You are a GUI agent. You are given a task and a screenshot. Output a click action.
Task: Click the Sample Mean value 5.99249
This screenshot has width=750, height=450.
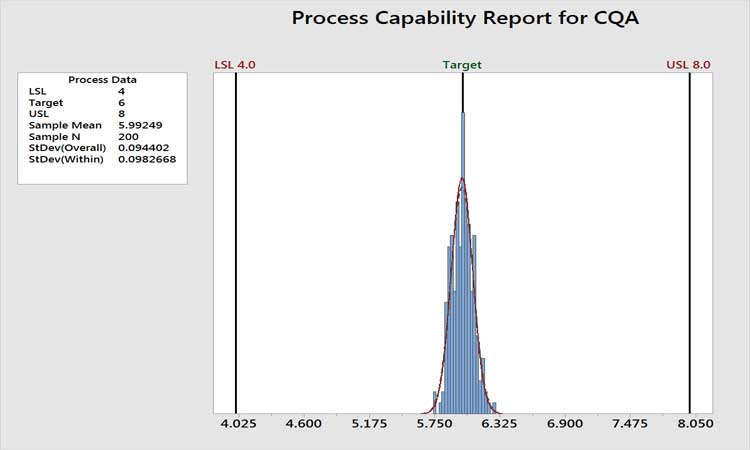pyautogui.click(x=140, y=125)
